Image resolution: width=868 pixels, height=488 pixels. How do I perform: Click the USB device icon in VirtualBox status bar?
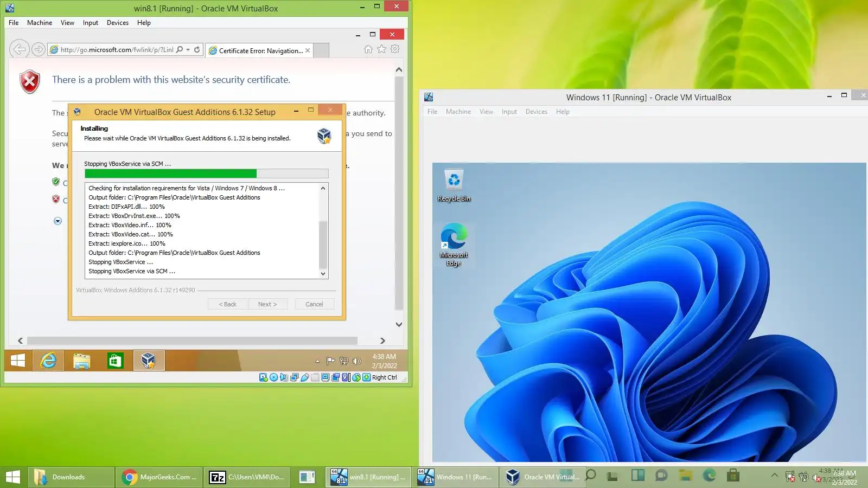[304, 377]
